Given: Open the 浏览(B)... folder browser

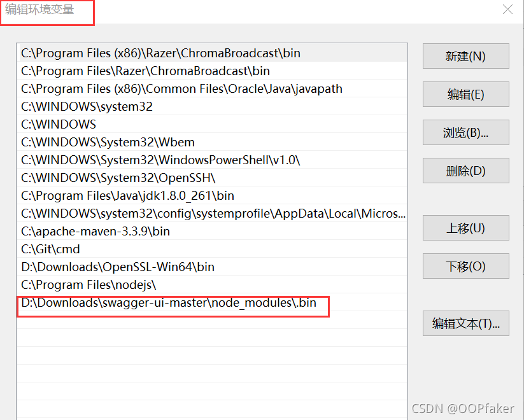Looking at the screenshot, I should 465,132.
